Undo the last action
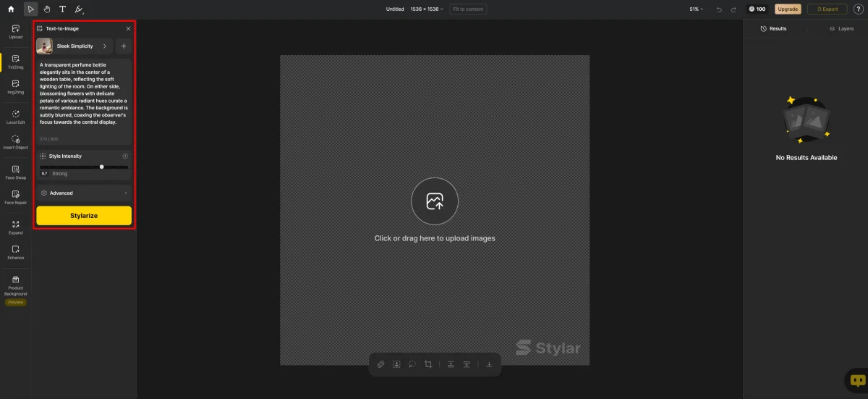 718,9
